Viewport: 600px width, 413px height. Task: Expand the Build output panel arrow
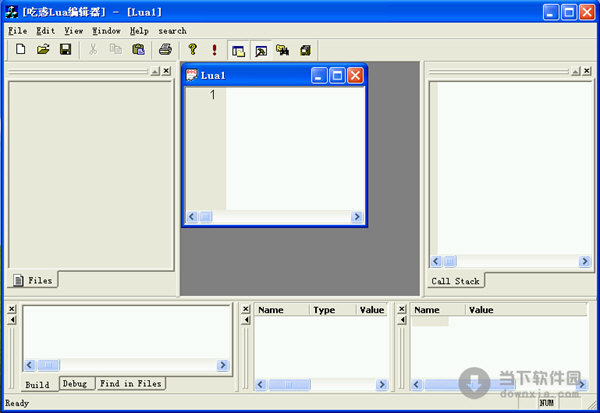12,320
